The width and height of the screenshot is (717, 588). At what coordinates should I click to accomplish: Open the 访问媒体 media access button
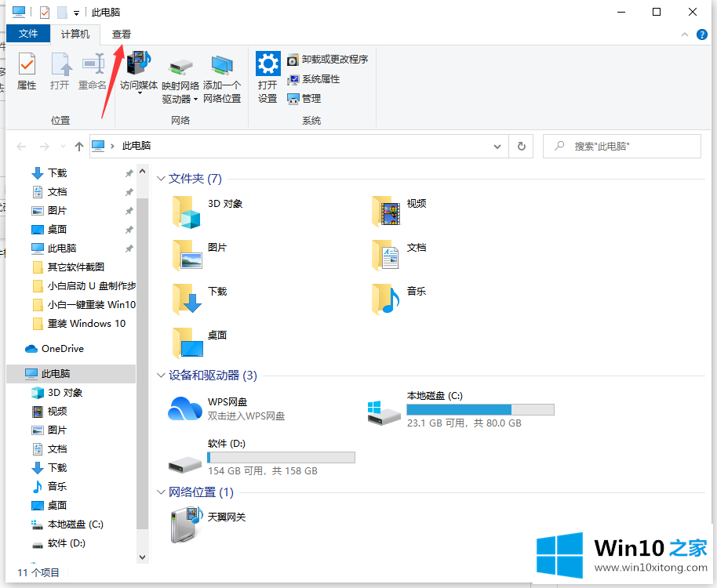[x=139, y=73]
